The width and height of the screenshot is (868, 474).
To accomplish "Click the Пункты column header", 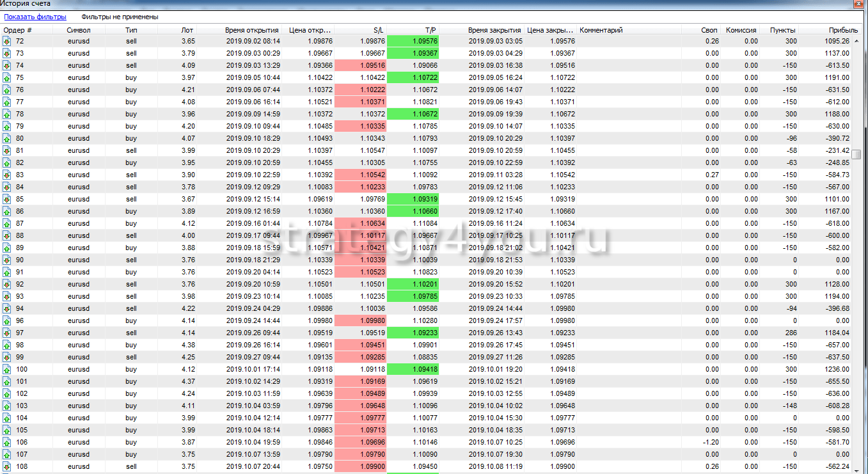I will click(782, 30).
